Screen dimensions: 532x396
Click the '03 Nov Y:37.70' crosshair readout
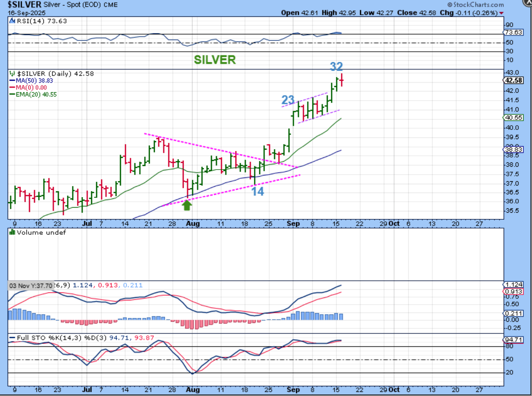pyautogui.click(x=31, y=286)
